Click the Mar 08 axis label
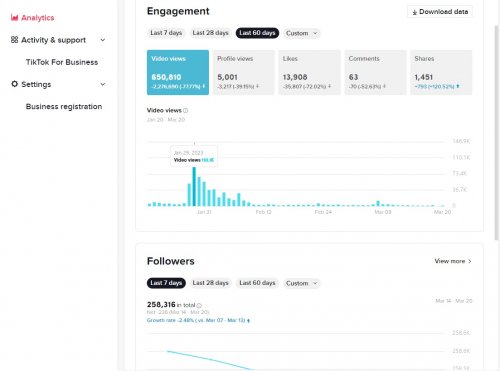Screen dimensions: 500x371 click(383, 212)
